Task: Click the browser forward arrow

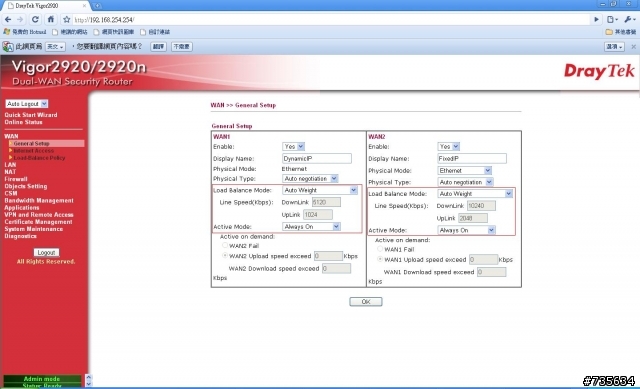Action: 20,19
